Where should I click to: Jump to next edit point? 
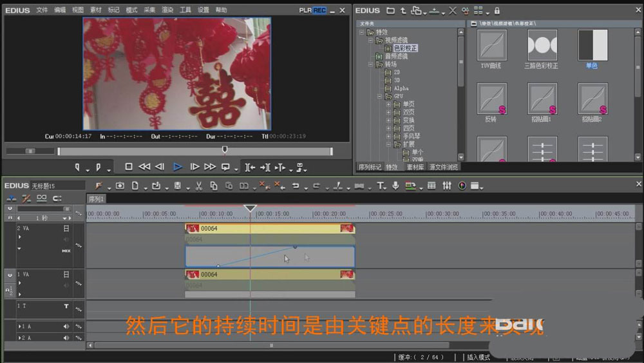pyautogui.click(x=265, y=168)
